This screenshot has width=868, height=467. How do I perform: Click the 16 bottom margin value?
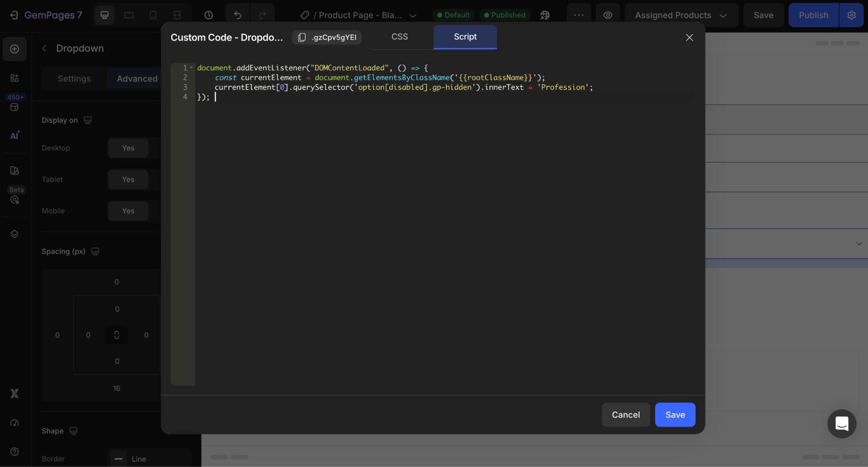pos(117,388)
